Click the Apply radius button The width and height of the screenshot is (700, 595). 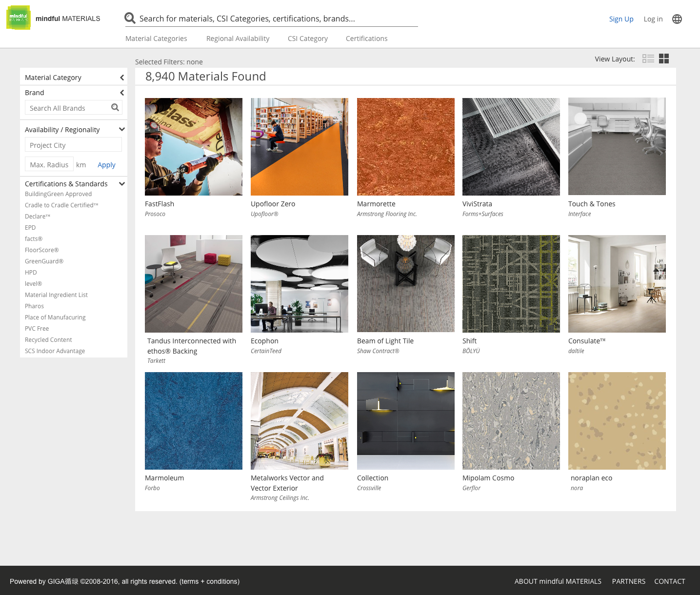point(106,165)
